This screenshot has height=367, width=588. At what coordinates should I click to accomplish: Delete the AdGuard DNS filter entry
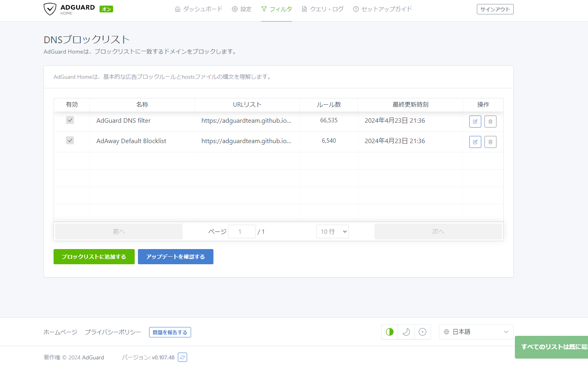490,122
